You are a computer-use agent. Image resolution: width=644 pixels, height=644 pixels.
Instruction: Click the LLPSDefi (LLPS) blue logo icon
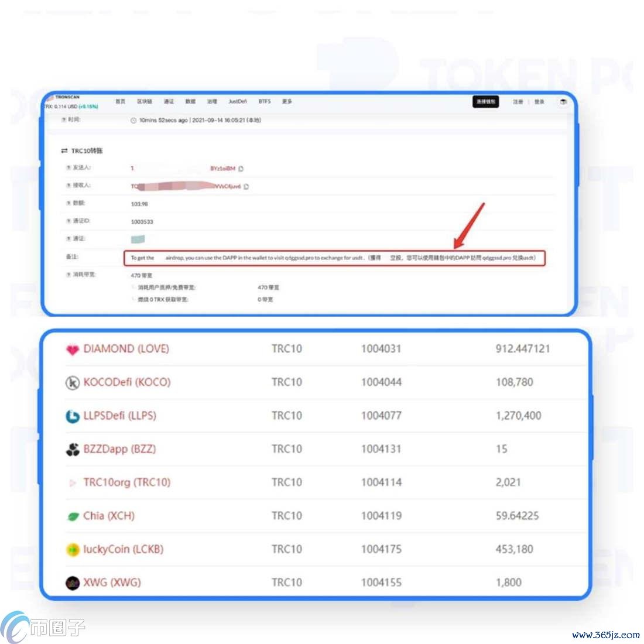point(73,416)
